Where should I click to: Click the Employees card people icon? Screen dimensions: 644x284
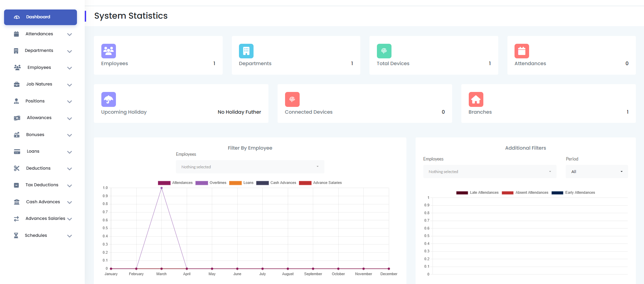[108, 51]
